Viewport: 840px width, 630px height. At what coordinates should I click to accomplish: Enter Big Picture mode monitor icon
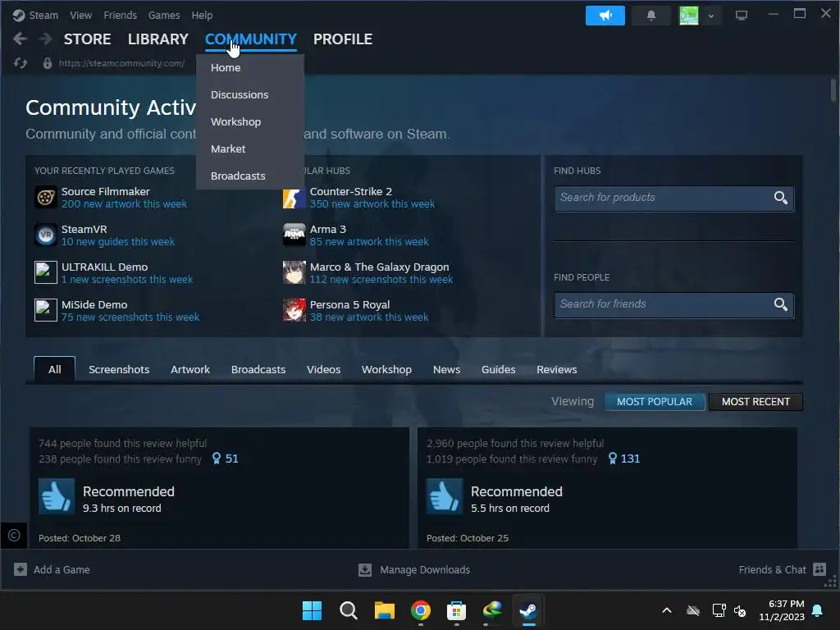tap(741, 16)
